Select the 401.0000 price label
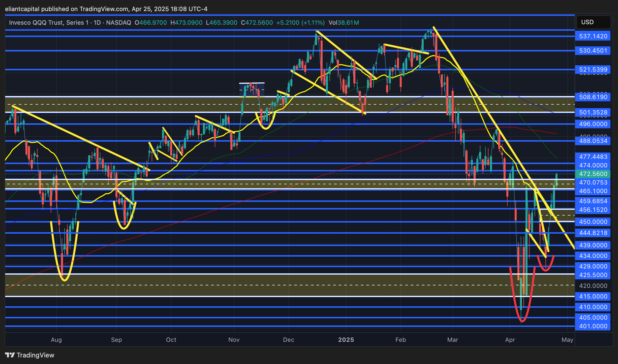Image resolution: width=618 pixels, height=364 pixels. [x=593, y=326]
